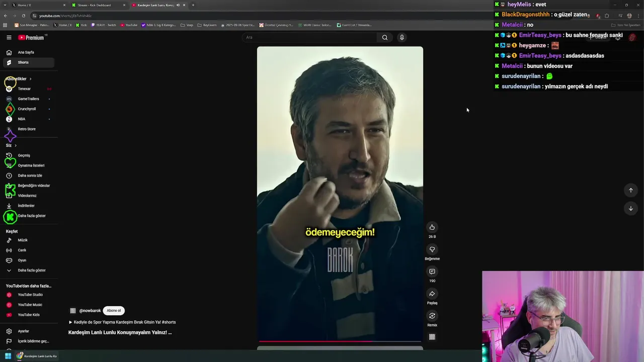Image resolution: width=644 pixels, height=362 pixels.
Task: Dislike the short (Beğenme)
Action: point(432,249)
